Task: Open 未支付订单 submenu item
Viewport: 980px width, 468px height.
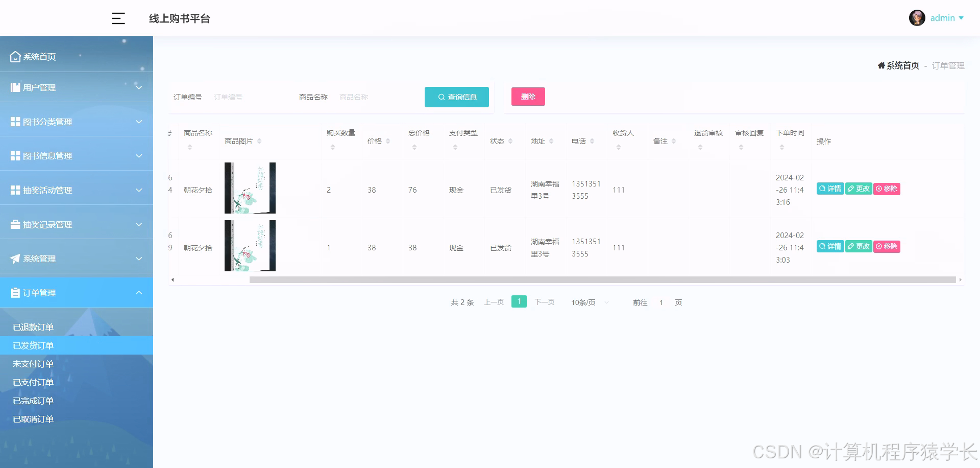Action: [x=77, y=364]
